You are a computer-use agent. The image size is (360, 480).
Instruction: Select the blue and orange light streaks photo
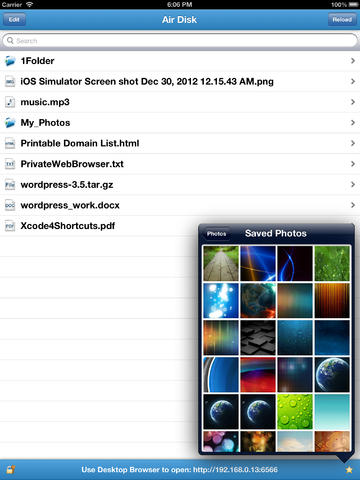[258, 263]
